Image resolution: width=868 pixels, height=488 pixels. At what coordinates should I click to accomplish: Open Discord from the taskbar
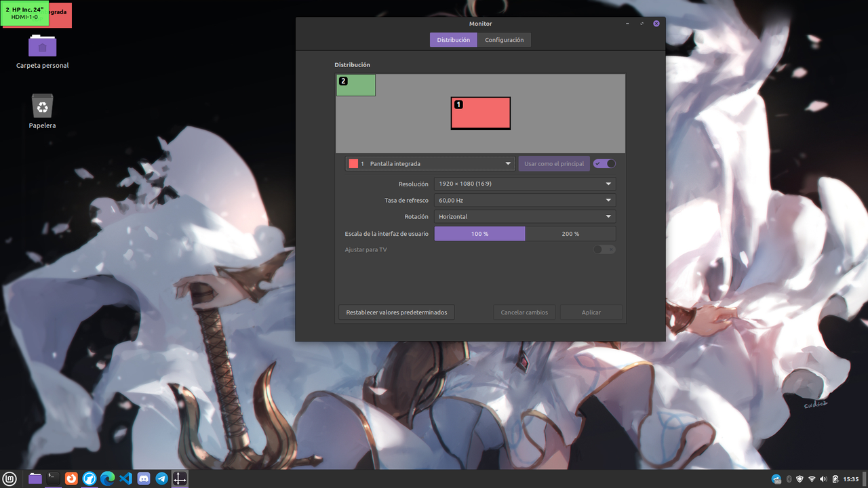click(143, 479)
